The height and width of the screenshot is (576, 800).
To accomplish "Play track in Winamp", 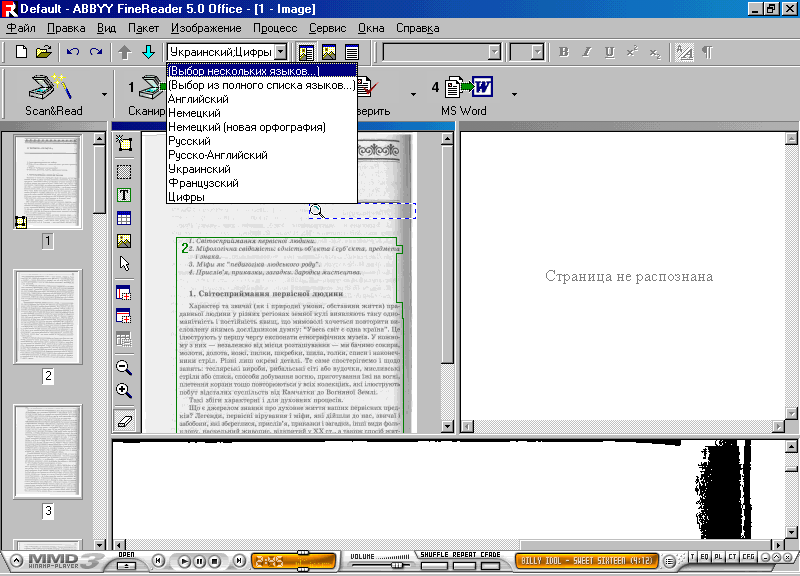I will point(184,561).
